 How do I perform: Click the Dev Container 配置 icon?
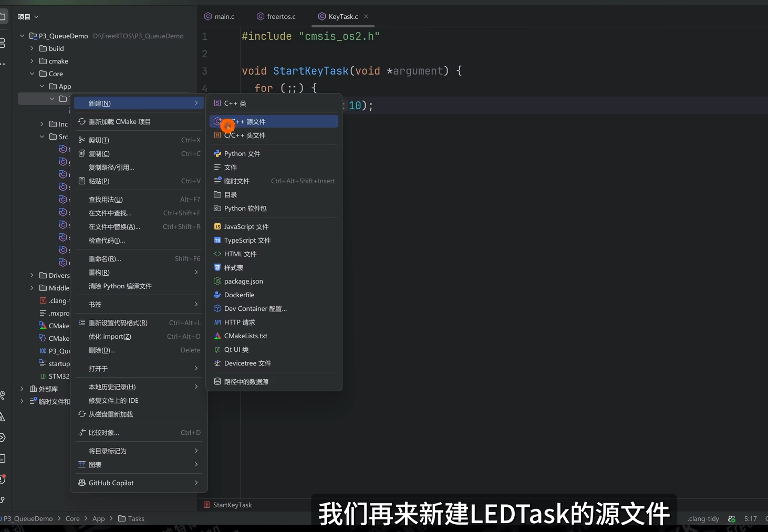pyautogui.click(x=217, y=308)
